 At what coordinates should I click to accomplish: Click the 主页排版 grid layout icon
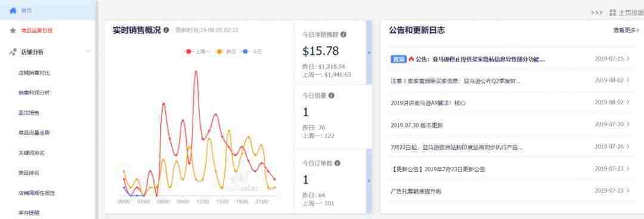coord(613,13)
